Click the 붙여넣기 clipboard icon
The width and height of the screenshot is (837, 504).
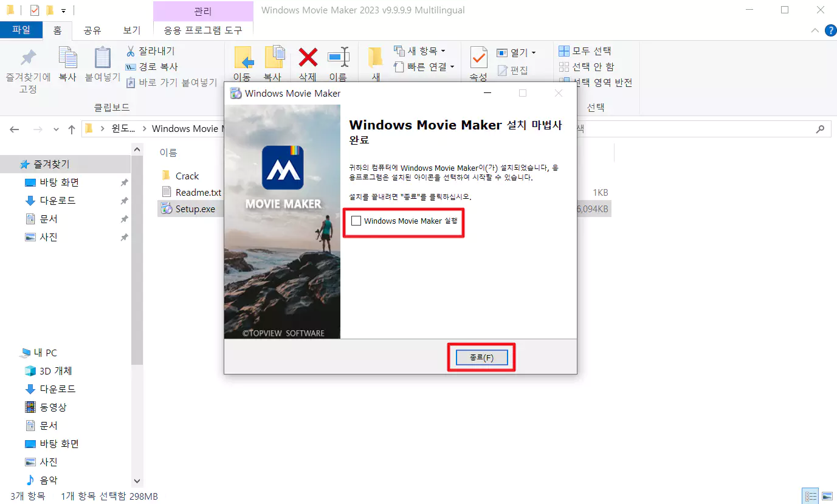[103, 57]
